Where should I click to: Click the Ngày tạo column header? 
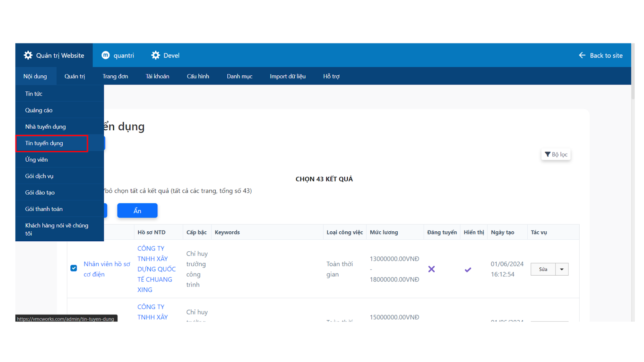point(502,232)
